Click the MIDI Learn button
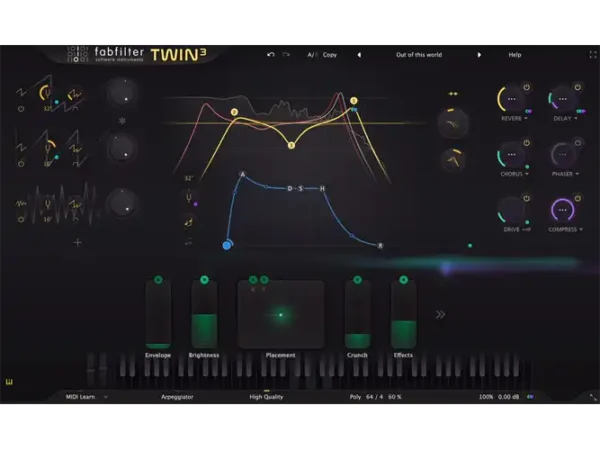Image resolution: width=600 pixels, height=450 pixels. pyautogui.click(x=80, y=397)
